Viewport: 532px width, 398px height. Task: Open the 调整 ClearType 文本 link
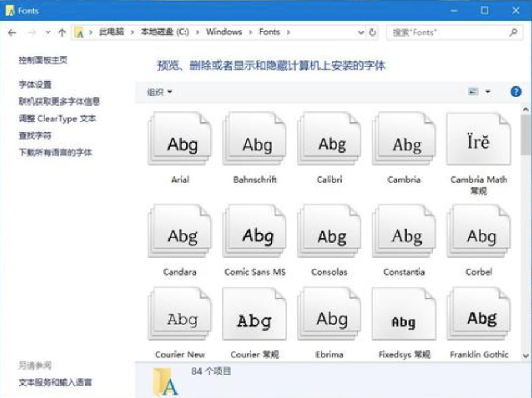coord(57,119)
